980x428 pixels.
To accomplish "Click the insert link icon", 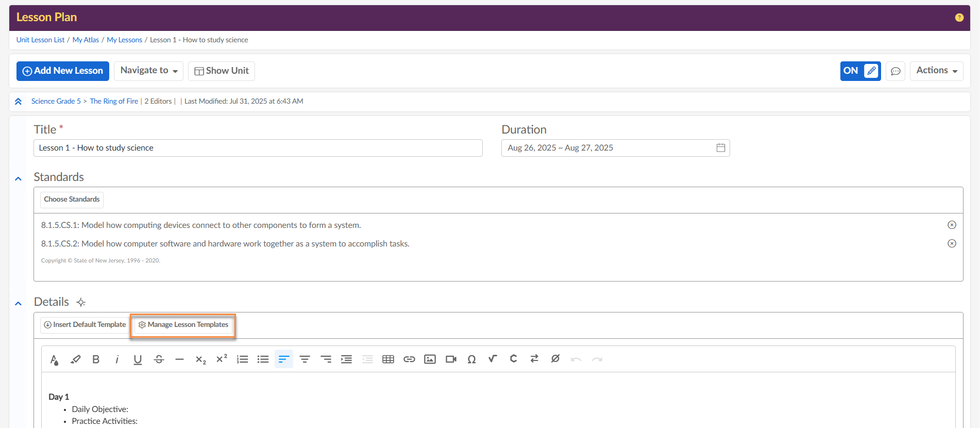I will (x=409, y=359).
